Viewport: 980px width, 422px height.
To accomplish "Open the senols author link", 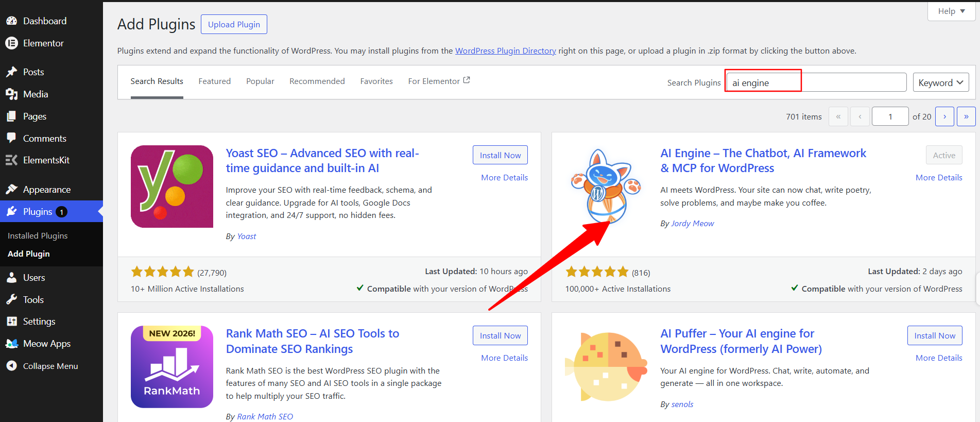I will click(x=682, y=404).
